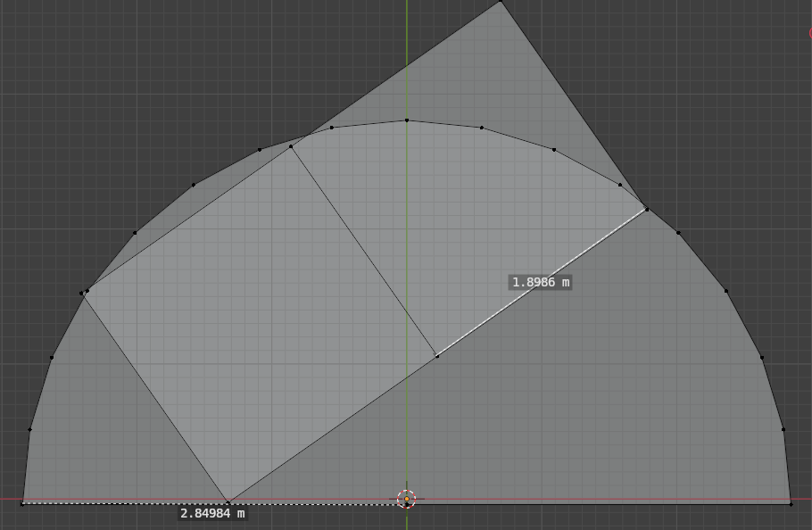Select vertex where divider meets highlighted edge
The height and width of the screenshot is (530, 812).
click(437, 356)
